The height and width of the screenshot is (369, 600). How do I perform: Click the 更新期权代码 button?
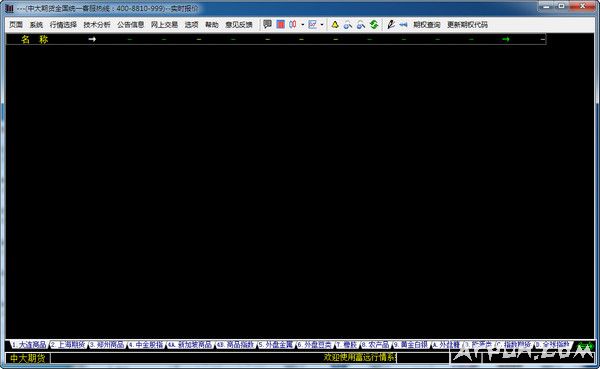467,24
